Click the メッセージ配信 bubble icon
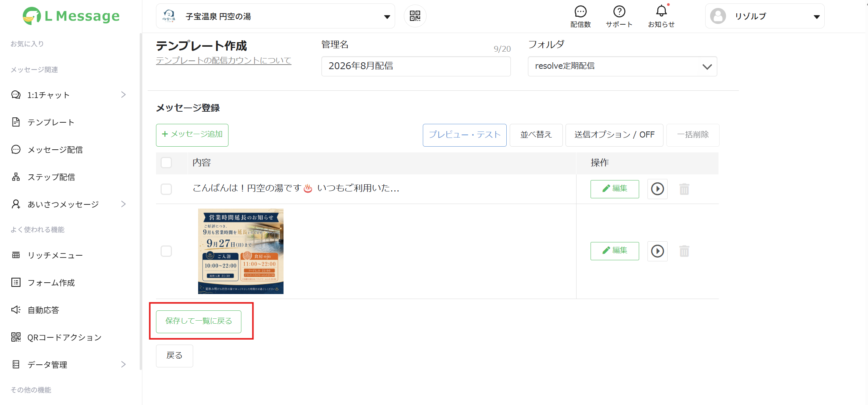 (x=16, y=149)
